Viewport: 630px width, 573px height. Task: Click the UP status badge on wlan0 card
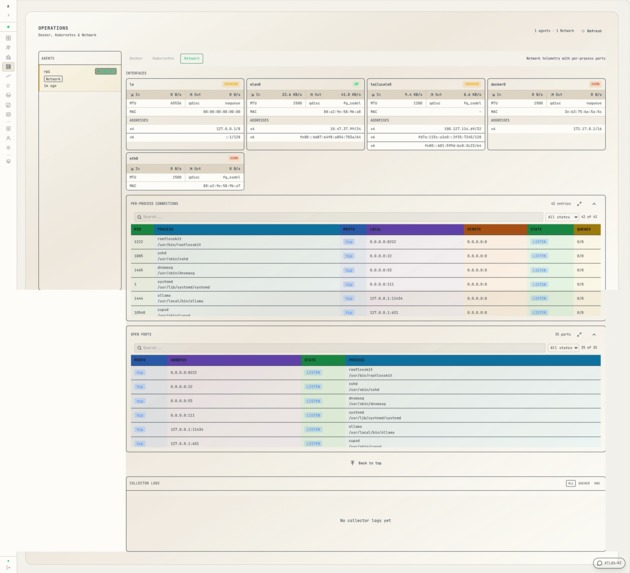coord(356,84)
